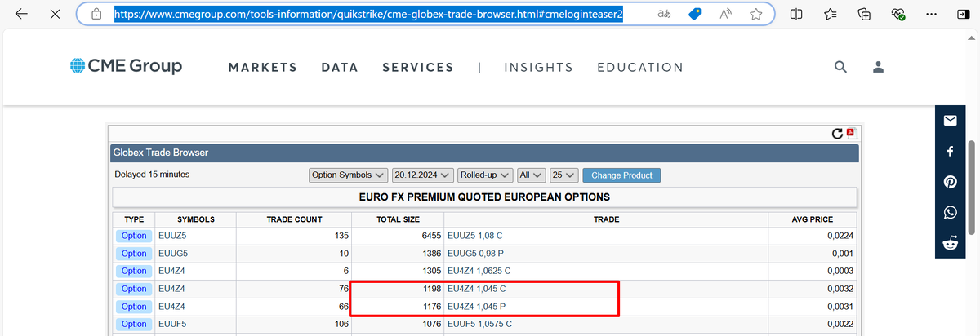Open the 20.12.2024 date dropdown
980x336 pixels.
tap(422, 175)
